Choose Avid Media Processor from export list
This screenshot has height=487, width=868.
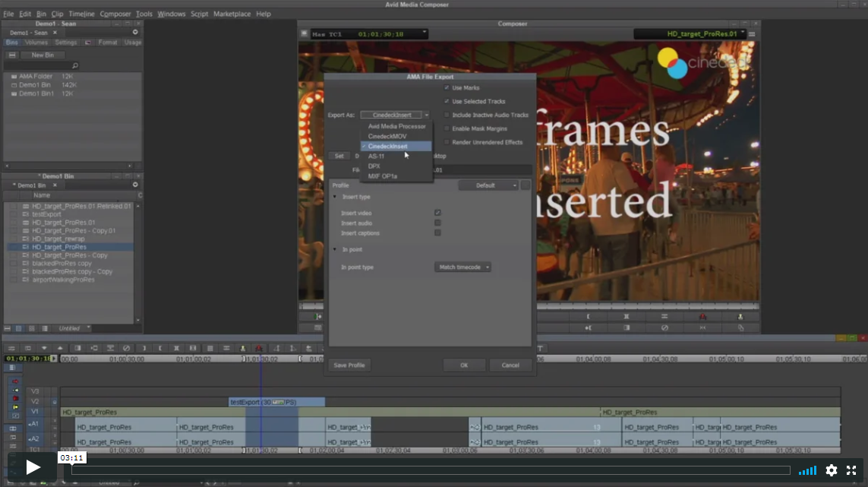[397, 126]
